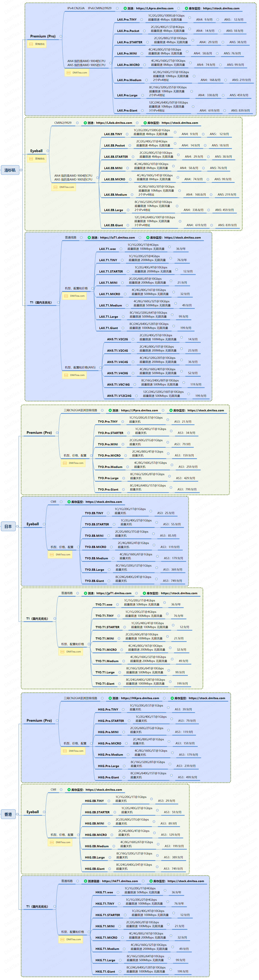Image resolution: width=259 pixels, height=980 pixels.
Task: Open the https://JPpro.dmitea.com speed test link
Action: tap(139, 410)
